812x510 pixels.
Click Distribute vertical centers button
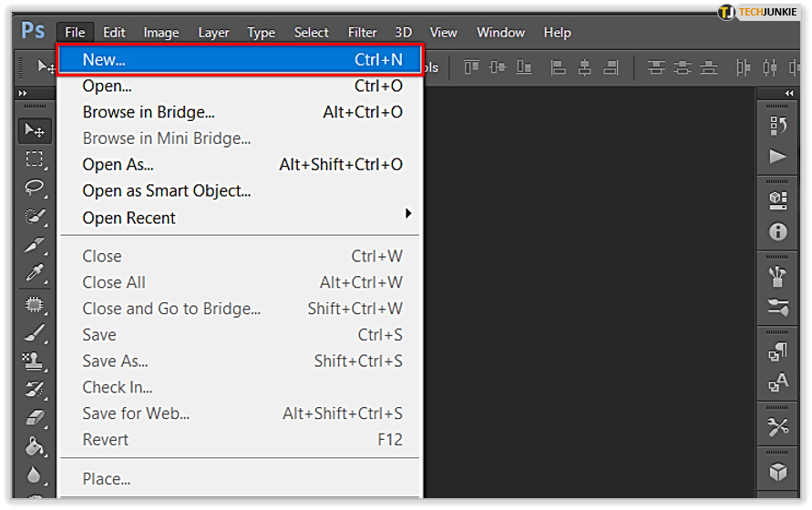click(682, 67)
